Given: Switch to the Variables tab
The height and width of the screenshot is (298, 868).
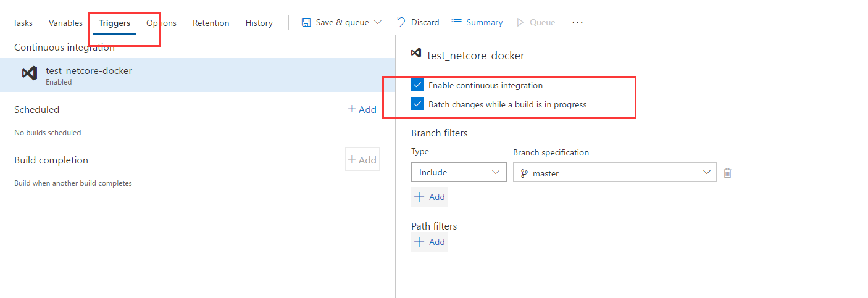Looking at the screenshot, I should pos(65,23).
